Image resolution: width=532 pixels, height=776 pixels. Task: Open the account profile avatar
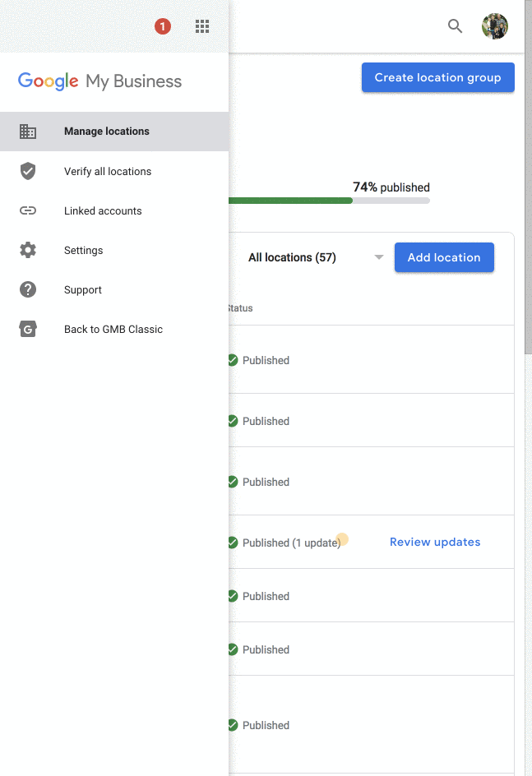[x=495, y=26]
